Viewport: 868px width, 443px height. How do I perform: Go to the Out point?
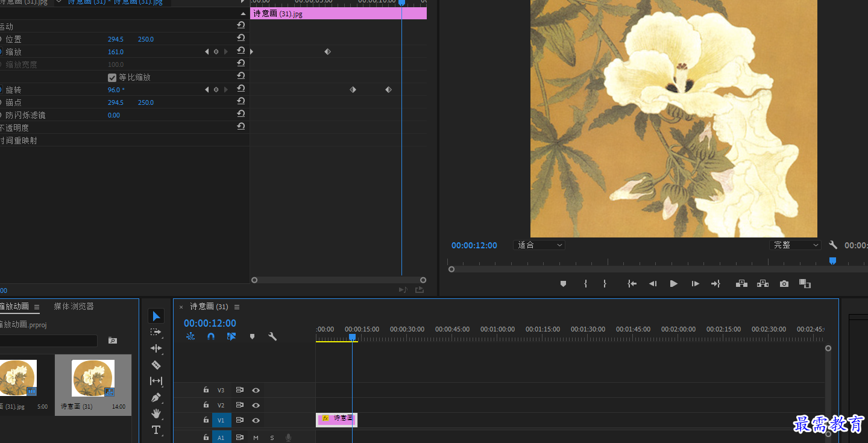tap(715, 283)
